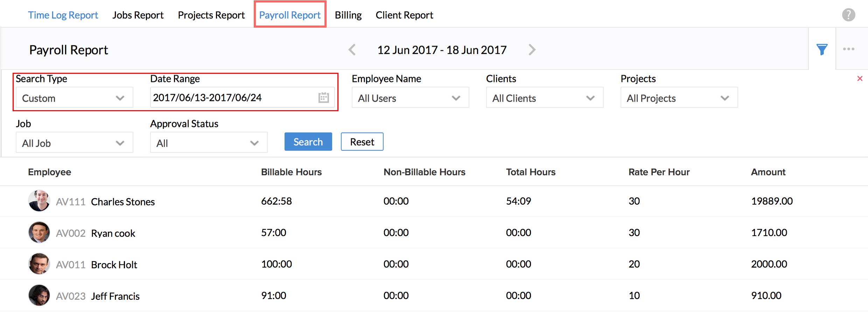The height and width of the screenshot is (312, 868).
Task: Open the Employee Name All Users dropdown
Action: tap(410, 98)
